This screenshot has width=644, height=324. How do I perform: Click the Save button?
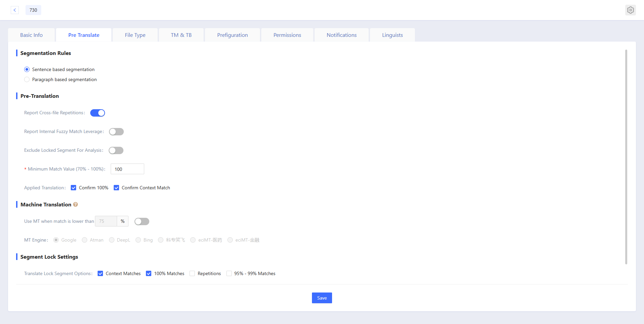click(322, 298)
